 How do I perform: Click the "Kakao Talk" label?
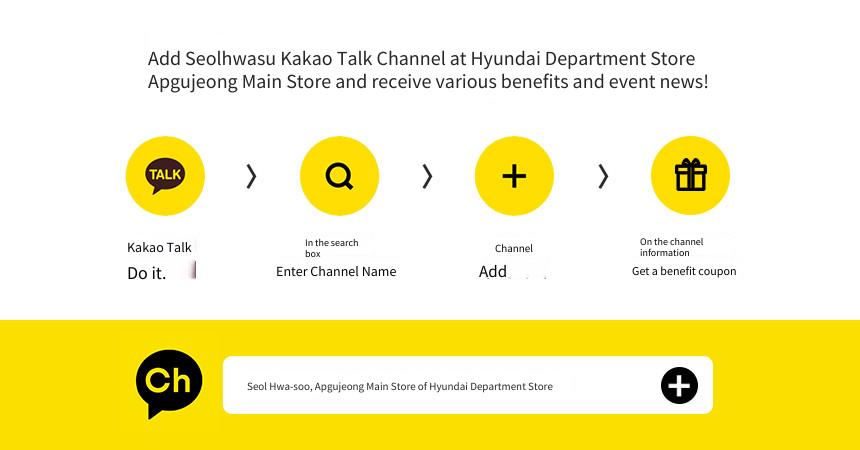point(159,248)
